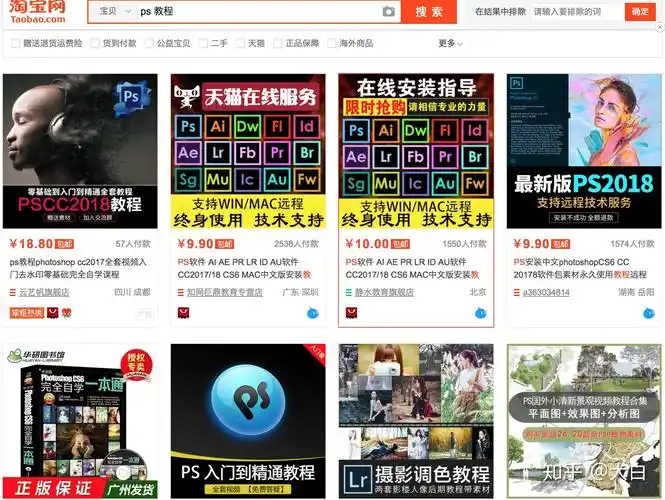Visit seller a363034814's shop link
Image resolution: width=665 pixels, height=500 pixels.
pyautogui.click(x=546, y=292)
